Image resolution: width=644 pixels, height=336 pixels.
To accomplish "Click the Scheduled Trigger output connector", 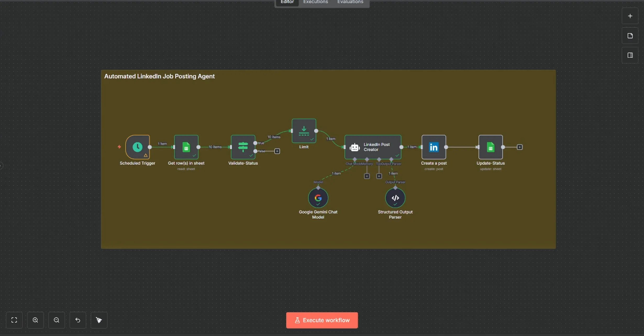I will (x=150, y=147).
